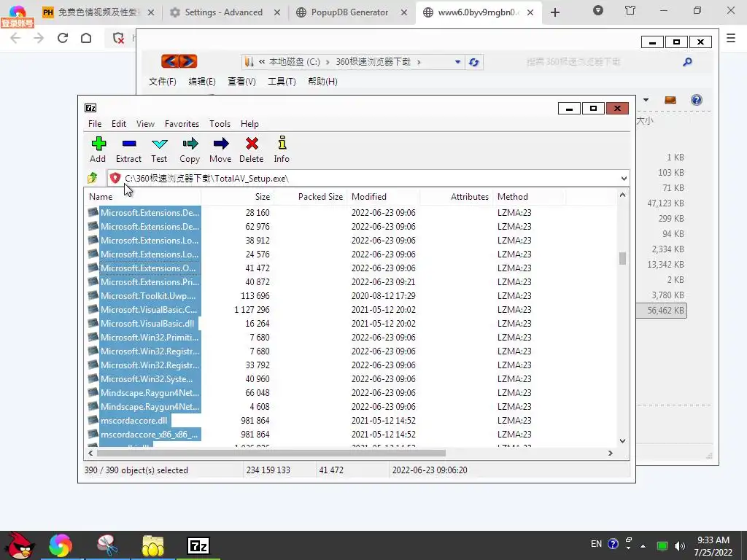Expand Explorer address bar dropdown arrow
The height and width of the screenshot is (560, 747).
[457, 62]
